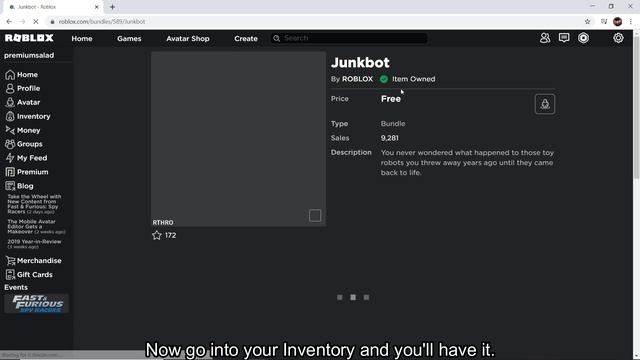Open the Chrome three-dot menu
Viewport: 640px width, 360px height.
[x=631, y=22]
